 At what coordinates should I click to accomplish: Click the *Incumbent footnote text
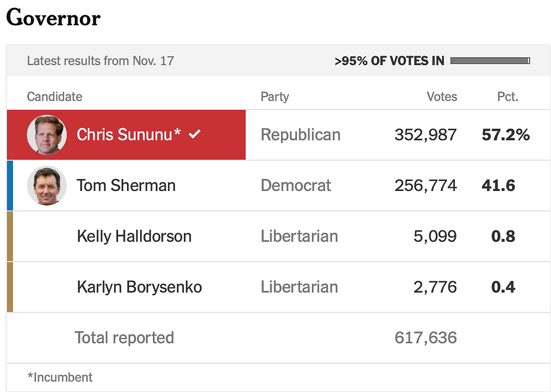60,377
